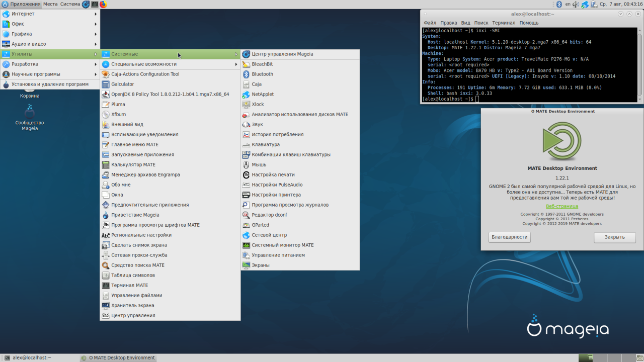644x362 pixels.
Task: Open Хранитель экрана
Action: point(170,305)
